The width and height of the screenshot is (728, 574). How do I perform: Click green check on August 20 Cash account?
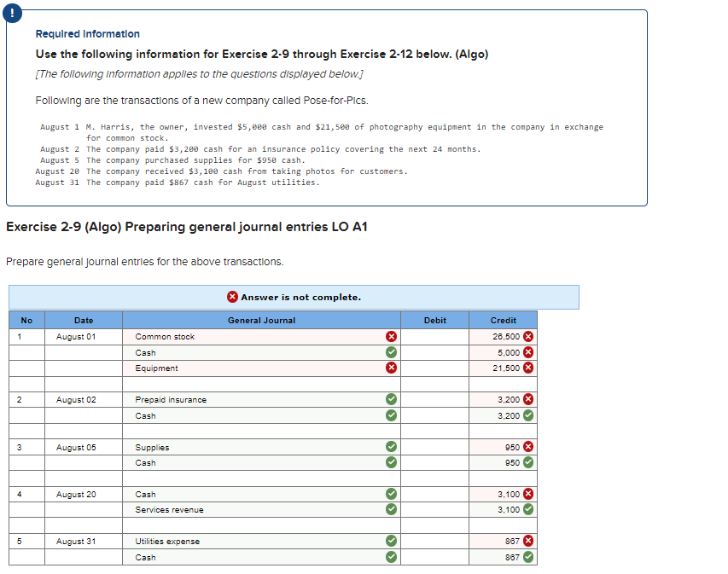tap(392, 494)
